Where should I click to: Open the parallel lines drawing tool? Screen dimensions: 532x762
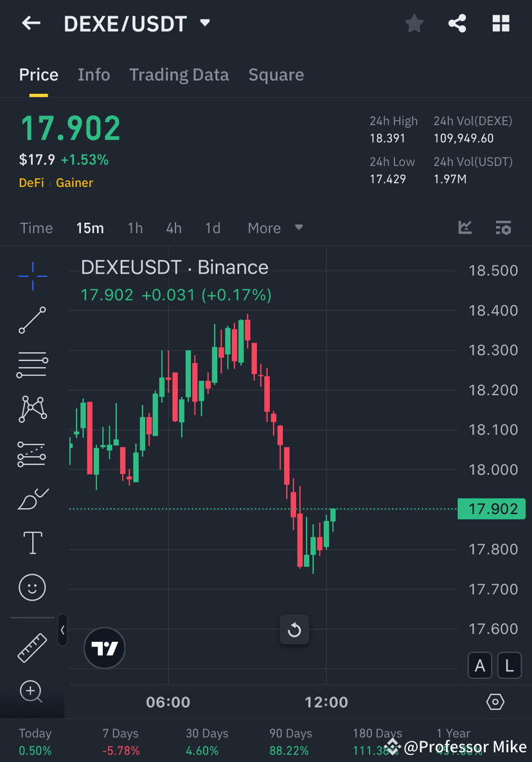[32, 364]
